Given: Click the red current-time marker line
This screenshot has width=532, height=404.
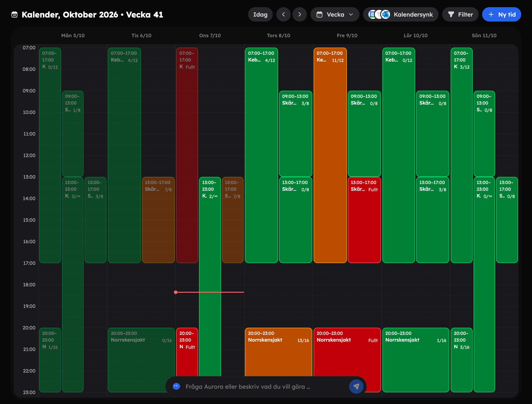Looking at the screenshot, I should click(210, 292).
